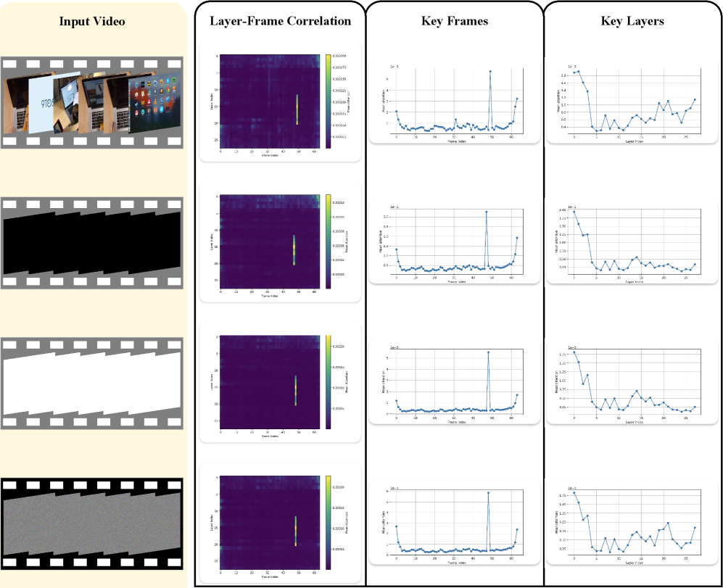
Task: Open the Key Frames plot for laptop video
Action: coord(454,102)
